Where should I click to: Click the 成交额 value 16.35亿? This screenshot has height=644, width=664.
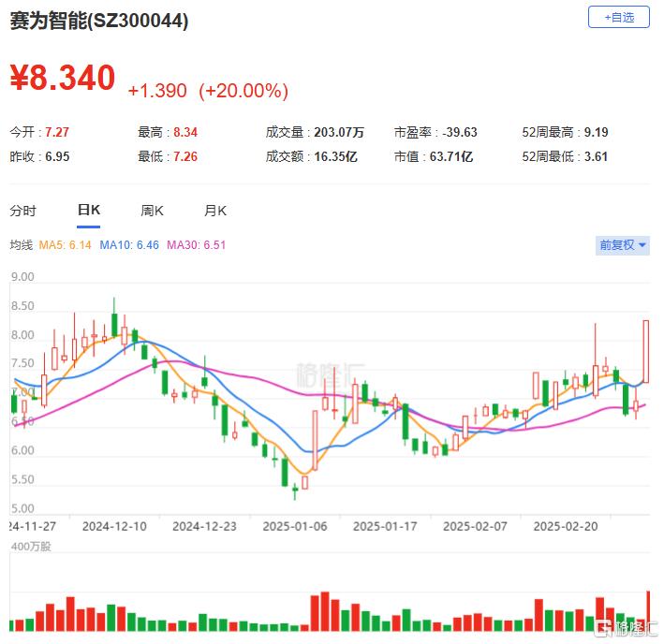tap(335, 156)
